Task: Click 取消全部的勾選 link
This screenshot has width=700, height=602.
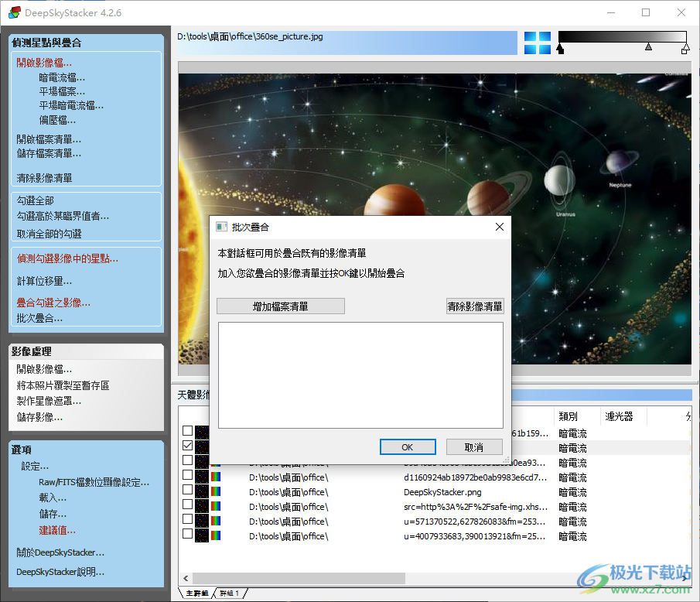Action: coord(49,234)
